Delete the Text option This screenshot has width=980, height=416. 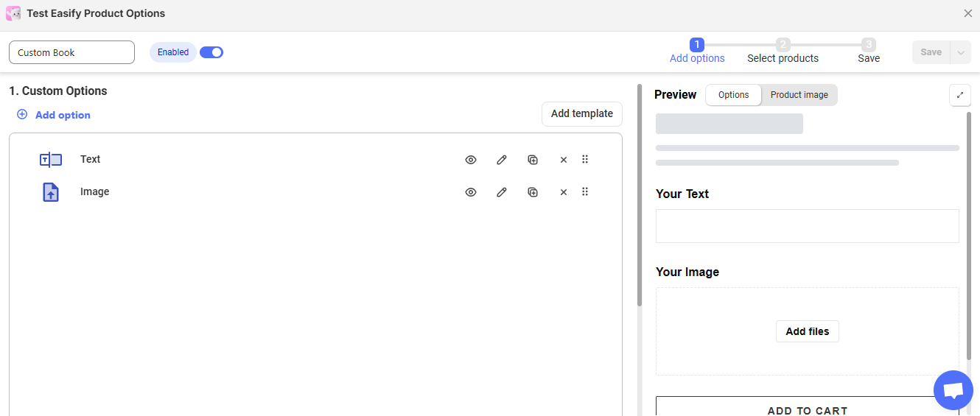pyautogui.click(x=564, y=160)
